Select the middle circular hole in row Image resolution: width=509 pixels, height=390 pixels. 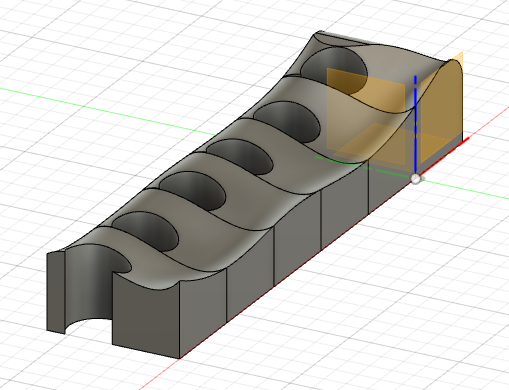240,157
